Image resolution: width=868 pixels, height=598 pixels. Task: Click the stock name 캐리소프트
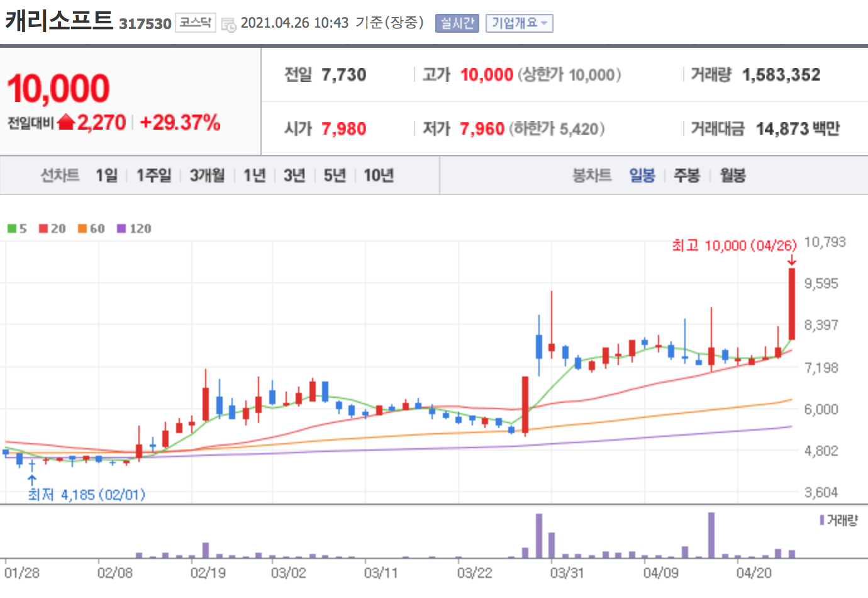click(59, 21)
